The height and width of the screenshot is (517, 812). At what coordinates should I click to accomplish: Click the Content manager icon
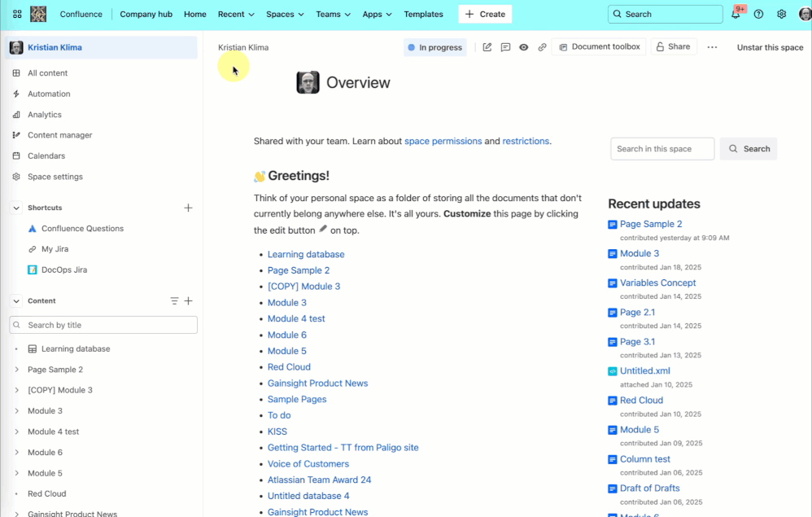(16, 135)
